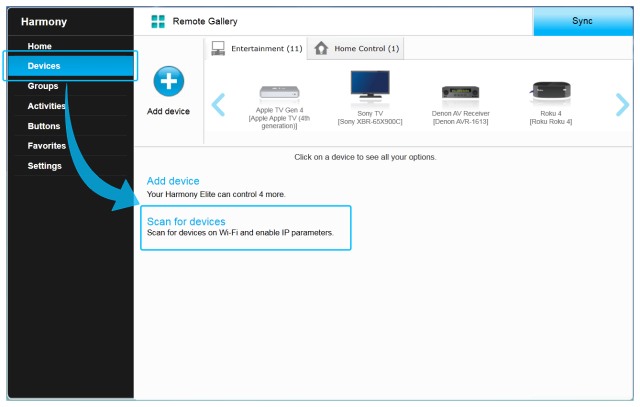Show previous devices with left chevron

point(218,105)
